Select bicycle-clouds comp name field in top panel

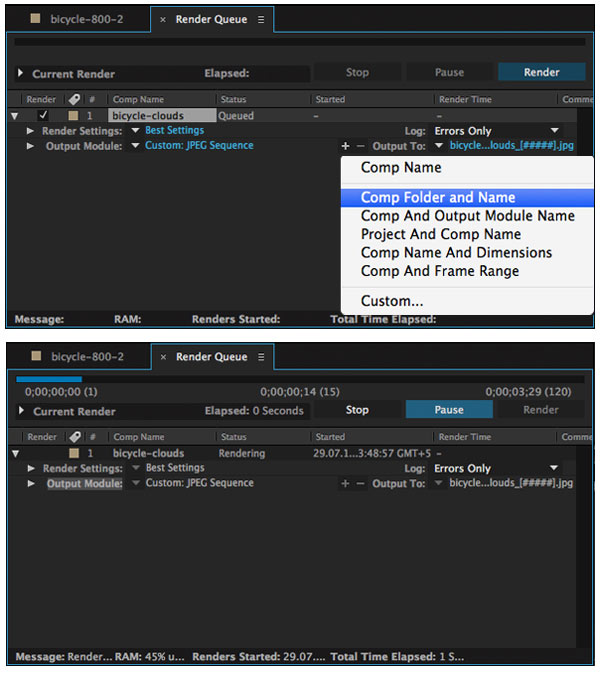162,116
